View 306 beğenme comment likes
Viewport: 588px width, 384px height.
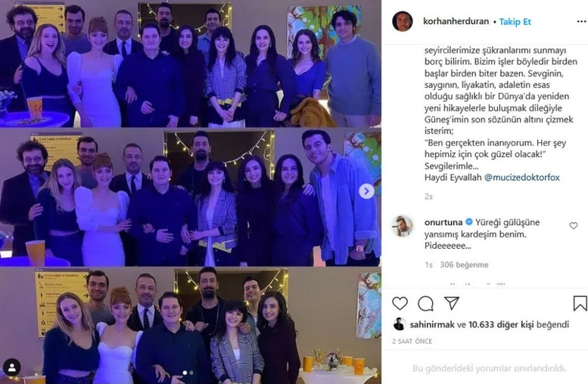tap(464, 265)
